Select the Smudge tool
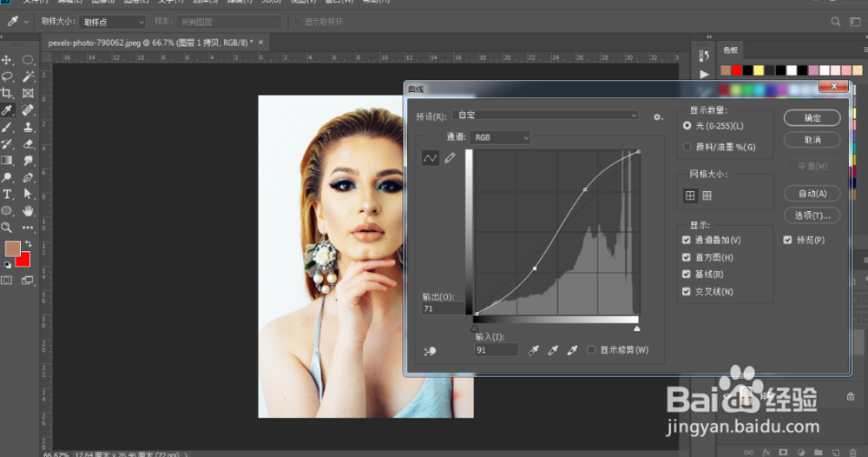Viewport: 868px width, 457px height. (28, 161)
